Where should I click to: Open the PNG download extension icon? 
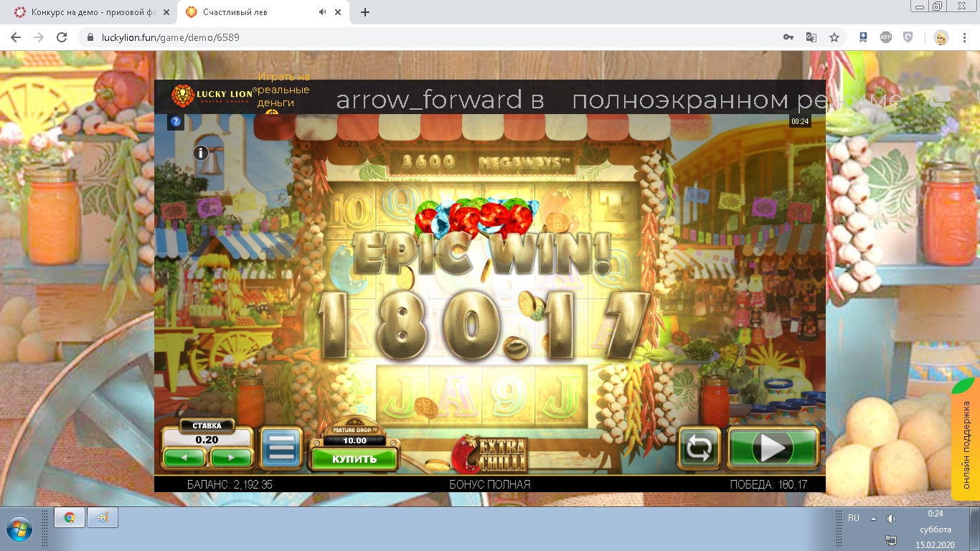coord(864,37)
